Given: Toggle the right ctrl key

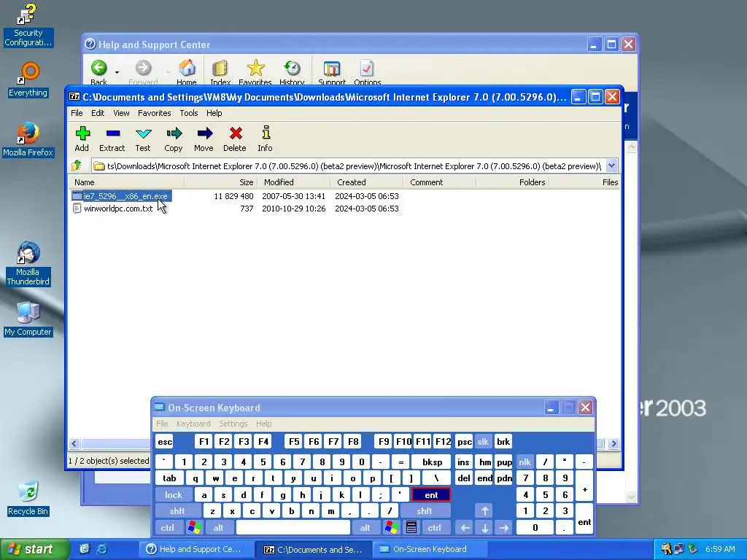Looking at the screenshot, I should pyautogui.click(x=435, y=527).
